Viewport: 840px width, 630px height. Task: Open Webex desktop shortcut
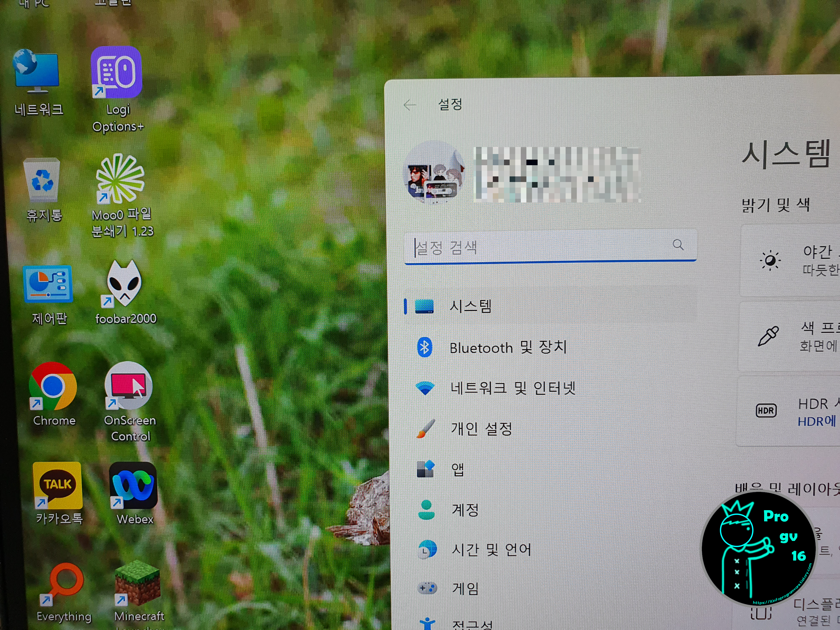(133, 485)
